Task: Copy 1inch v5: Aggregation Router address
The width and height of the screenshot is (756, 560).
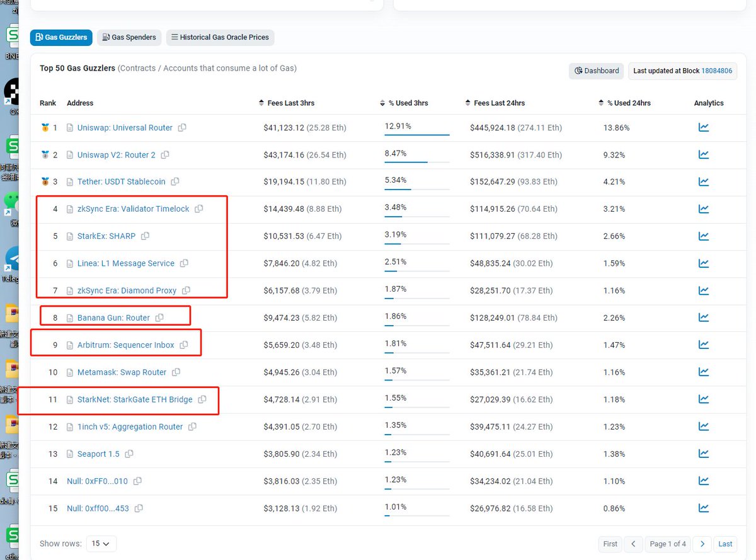Action: pyautogui.click(x=193, y=426)
